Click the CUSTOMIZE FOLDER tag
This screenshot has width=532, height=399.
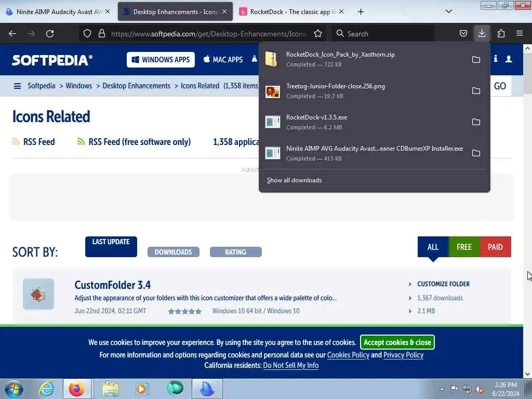pyautogui.click(x=444, y=284)
